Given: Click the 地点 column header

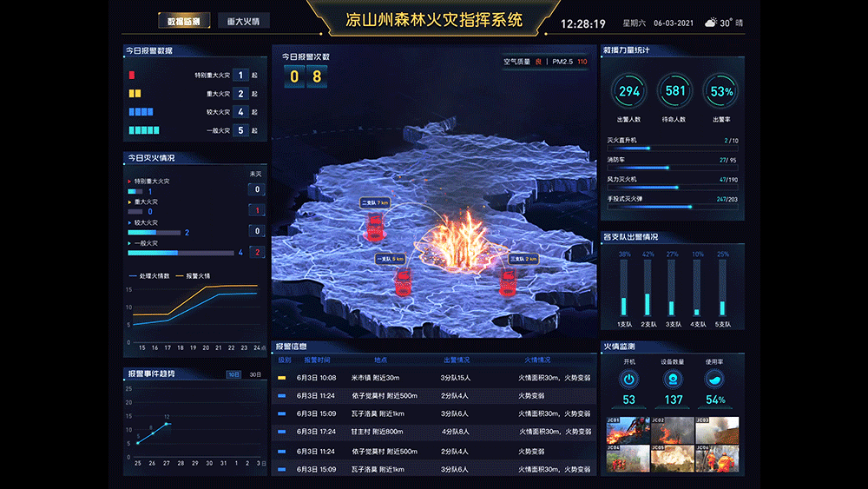Looking at the screenshot, I should tap(380, 360).
